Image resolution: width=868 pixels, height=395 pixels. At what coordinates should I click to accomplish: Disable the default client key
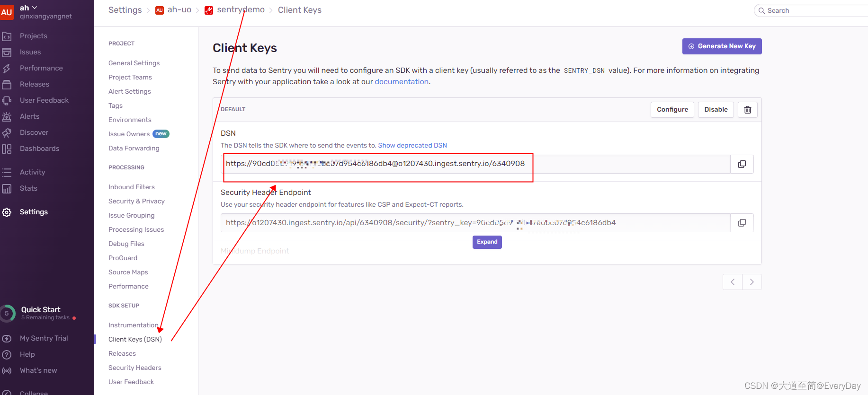click(716, 110)
